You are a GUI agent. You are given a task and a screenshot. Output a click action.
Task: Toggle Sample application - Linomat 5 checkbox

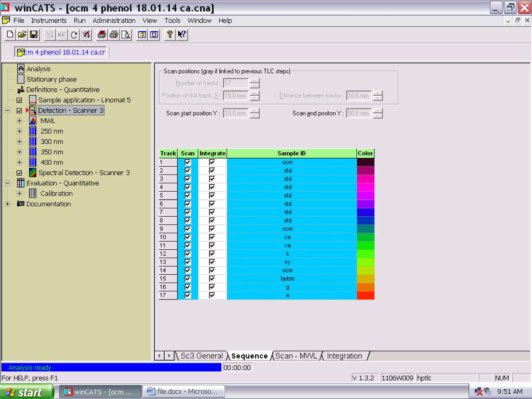[19, 100]
